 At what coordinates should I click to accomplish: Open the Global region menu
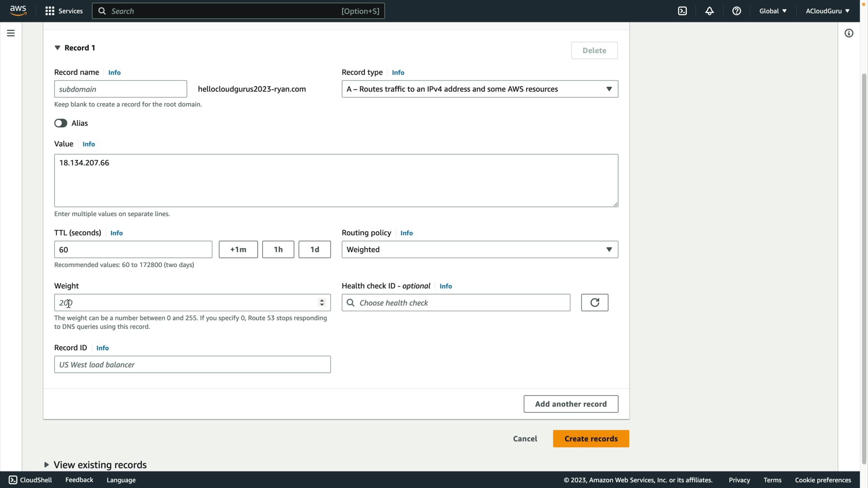[773, 11]
